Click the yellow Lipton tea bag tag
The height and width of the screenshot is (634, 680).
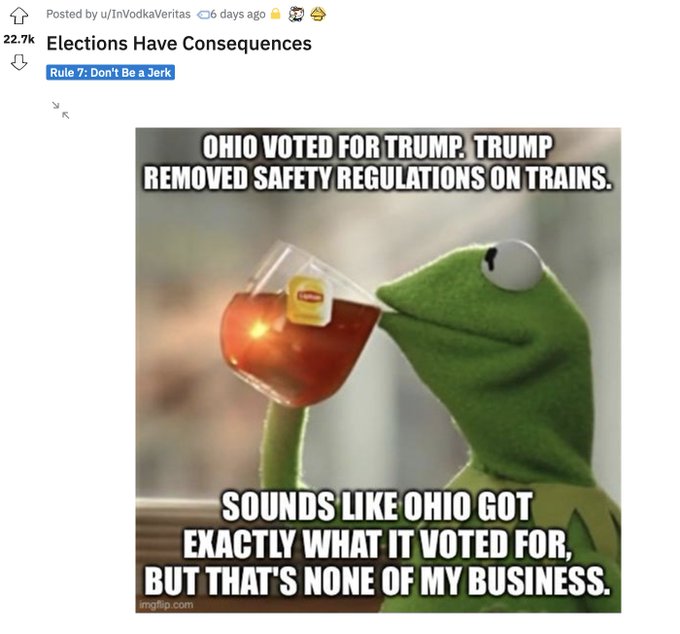point(309,301)
